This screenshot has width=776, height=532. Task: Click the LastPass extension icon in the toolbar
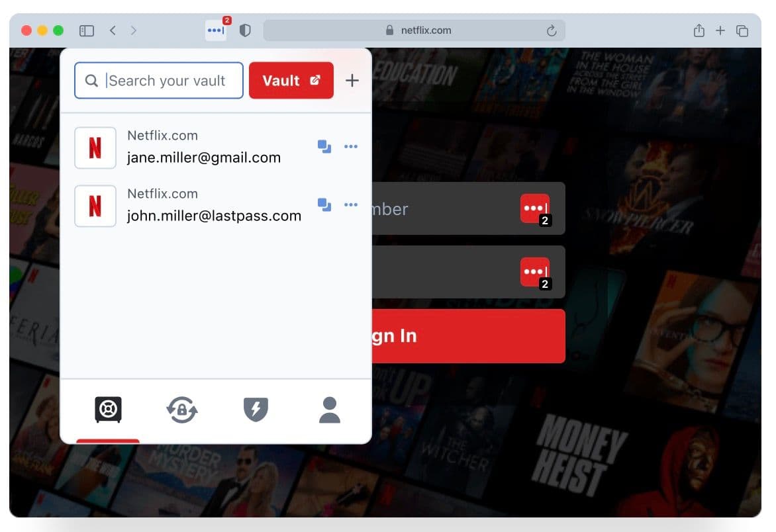click(x=215, y=30)
